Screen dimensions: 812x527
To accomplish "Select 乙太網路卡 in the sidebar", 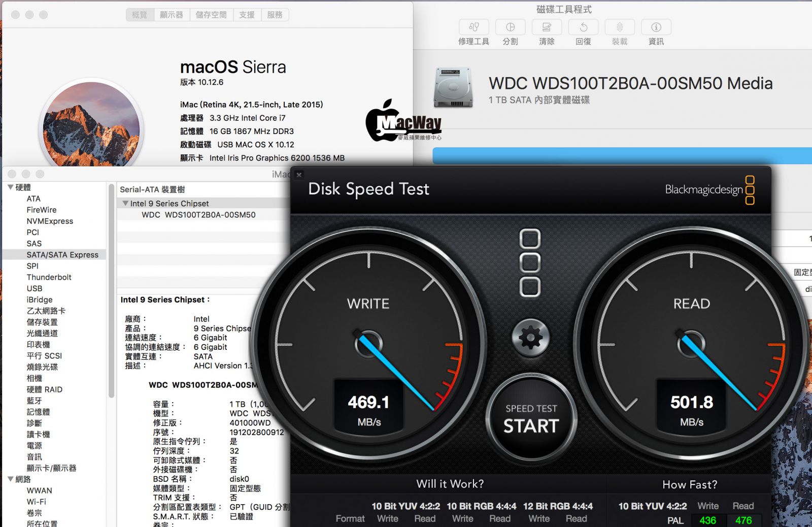I will click(x=46, y=311).
